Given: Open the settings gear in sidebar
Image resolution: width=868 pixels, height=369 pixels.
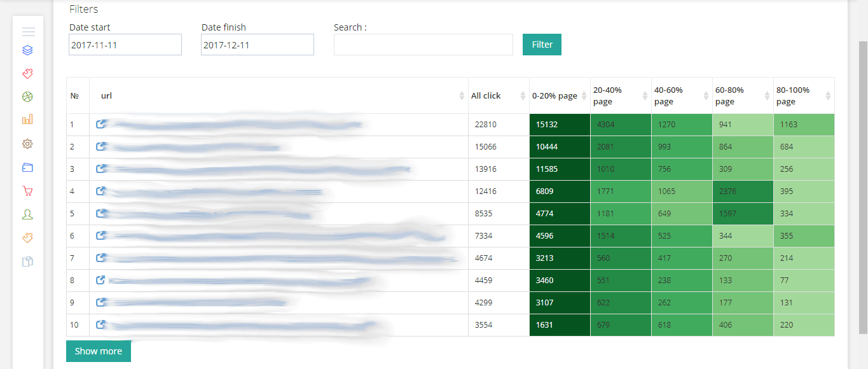Looking at the screenshot, I should pos(27,144).
